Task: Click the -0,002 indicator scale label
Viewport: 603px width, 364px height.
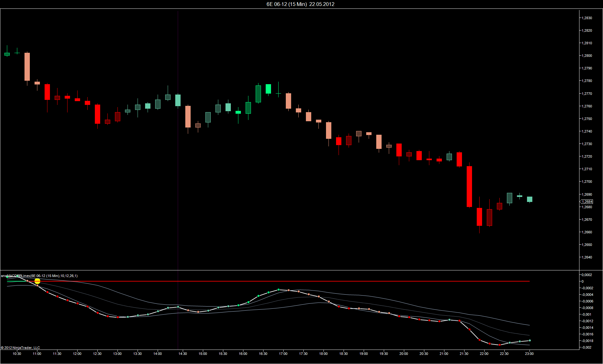Action: click(586, 347)
